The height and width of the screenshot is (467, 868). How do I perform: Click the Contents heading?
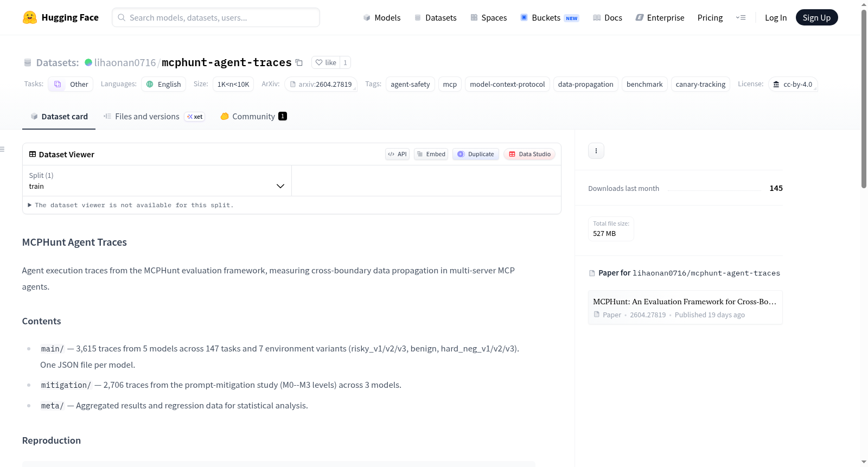coord(41,321)
